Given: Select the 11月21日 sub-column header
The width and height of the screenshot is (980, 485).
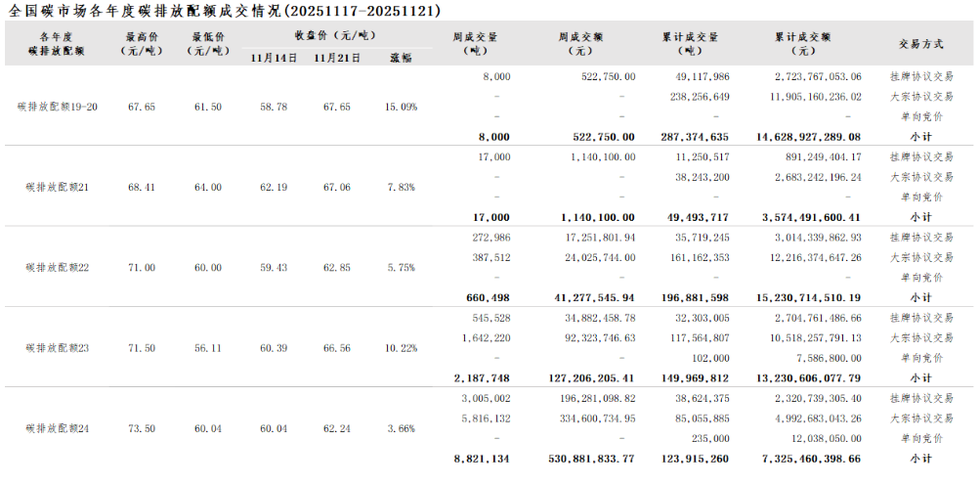Looking at the screenshot, I should (x=337, y=57).
